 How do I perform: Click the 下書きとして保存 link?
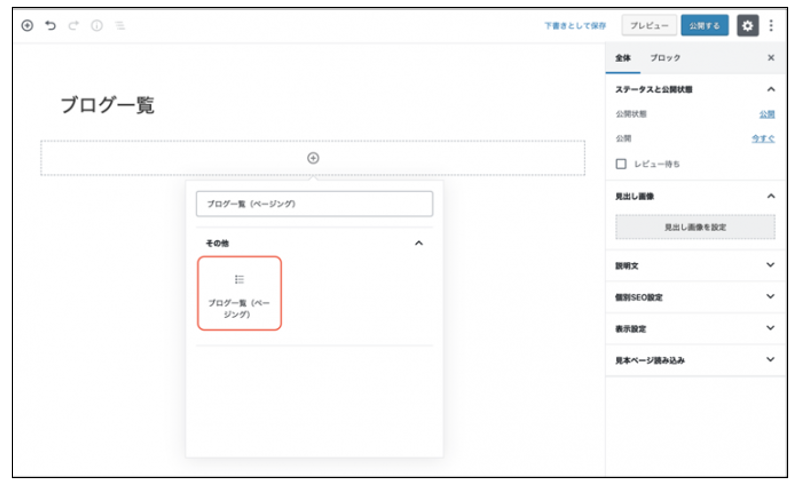click(575, 25)
